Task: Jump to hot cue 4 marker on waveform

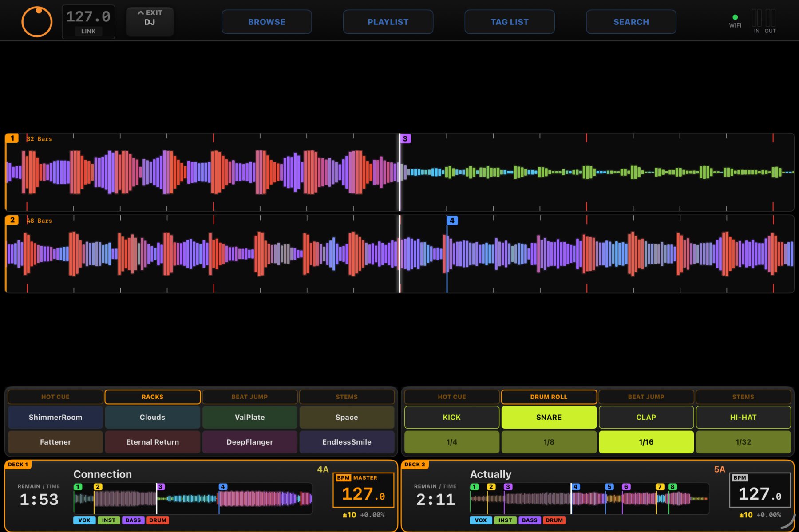Action: click(452, 221)
